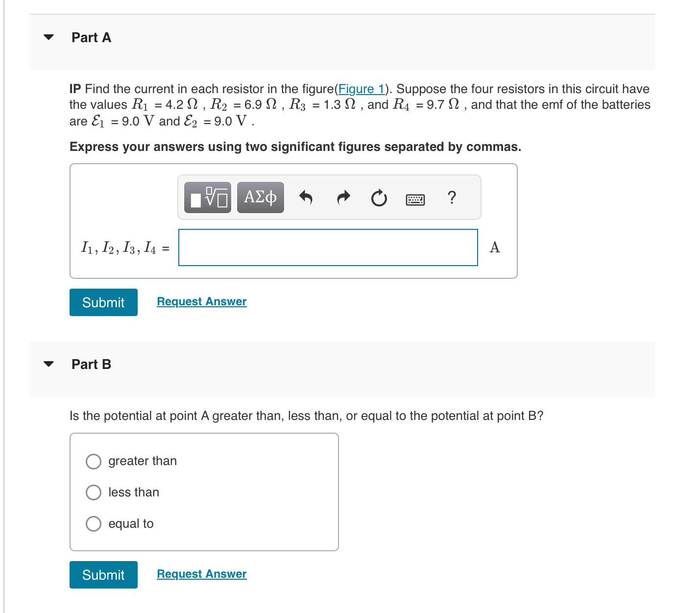Redo the last answer edit
Image resolution: width=700 pixels, height=613 pixels.
coord(343,197)
